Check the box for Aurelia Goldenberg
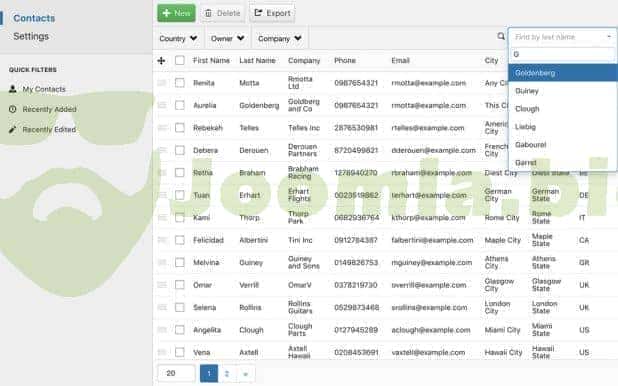Image resolution: width=618 pixels, height=386 pixels. (180, 105)
